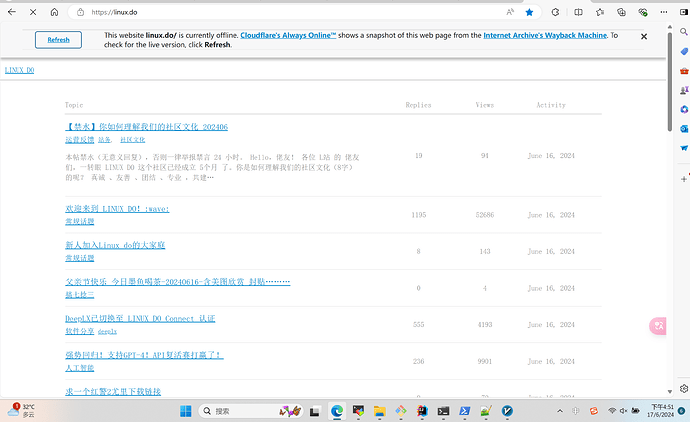Open the sidebar Drop paper-plane icon
Image resolution: width=690 pixels, height=422 pixels.
coord(684,148)
